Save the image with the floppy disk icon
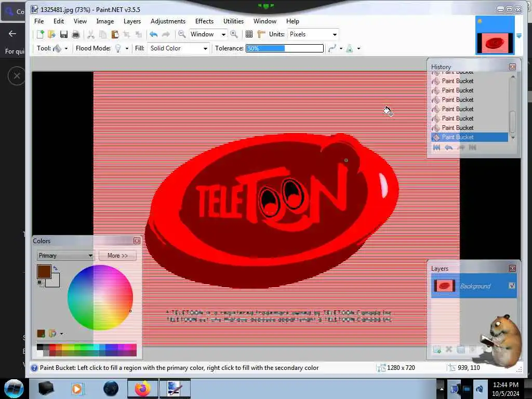532x399 pixels. coord(63,34)
